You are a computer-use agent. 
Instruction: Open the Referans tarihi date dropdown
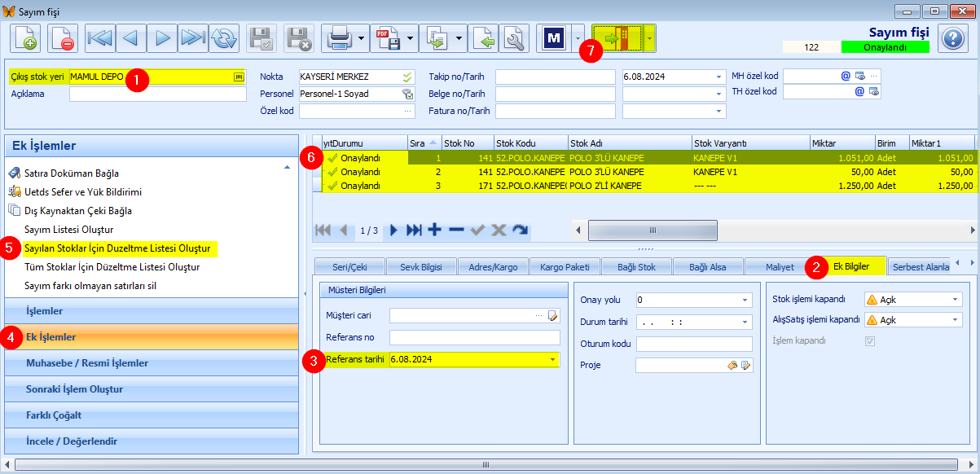point(553,359)
